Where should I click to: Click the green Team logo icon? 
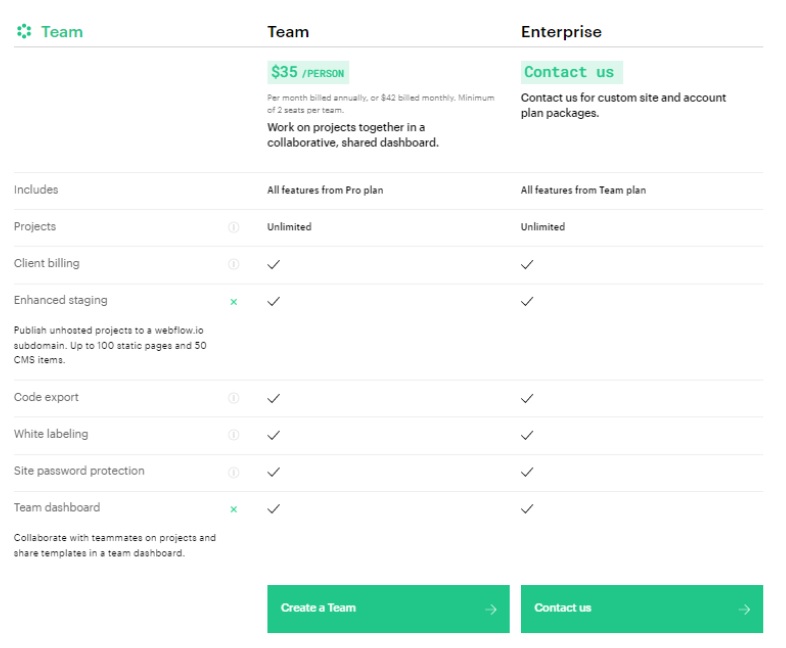[24, 32]
